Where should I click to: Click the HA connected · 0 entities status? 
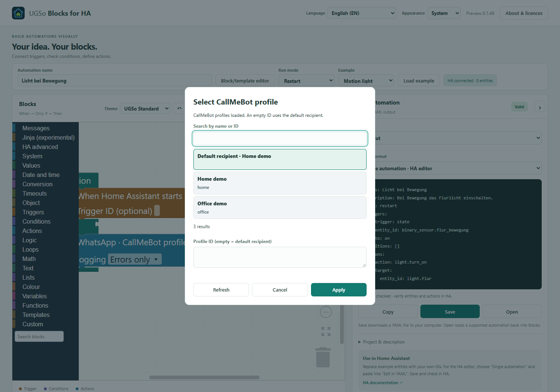tap(470, 81)
